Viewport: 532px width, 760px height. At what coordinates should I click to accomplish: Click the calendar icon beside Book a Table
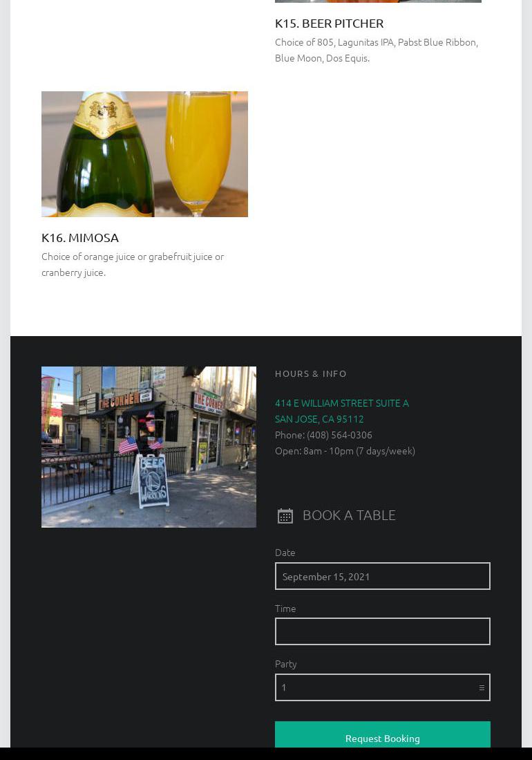point(285,516)
